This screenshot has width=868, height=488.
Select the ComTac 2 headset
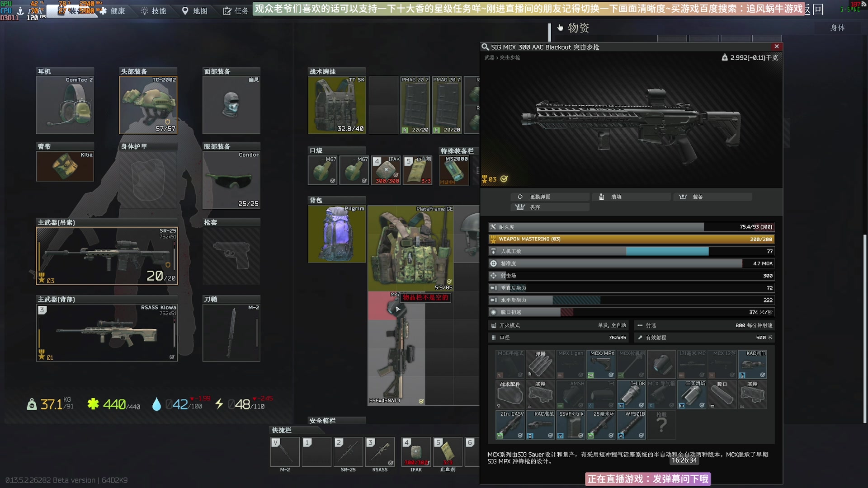pyautogui.click(x=65, y=105)
